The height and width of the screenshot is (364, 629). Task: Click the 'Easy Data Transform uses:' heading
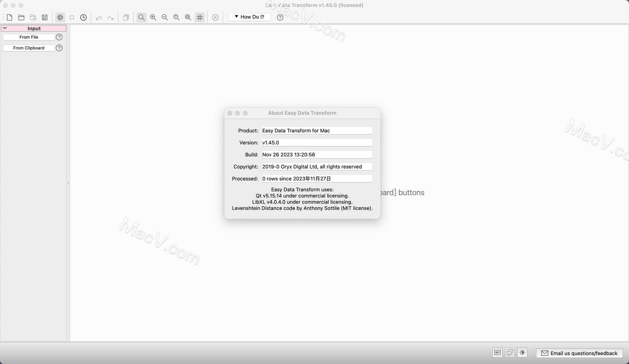click(302, 190)
